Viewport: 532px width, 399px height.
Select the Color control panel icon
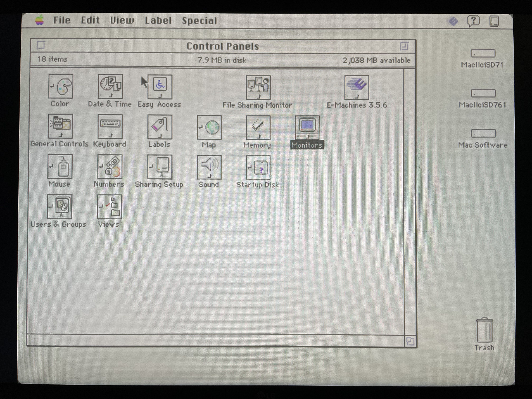[x=61, y=86]
